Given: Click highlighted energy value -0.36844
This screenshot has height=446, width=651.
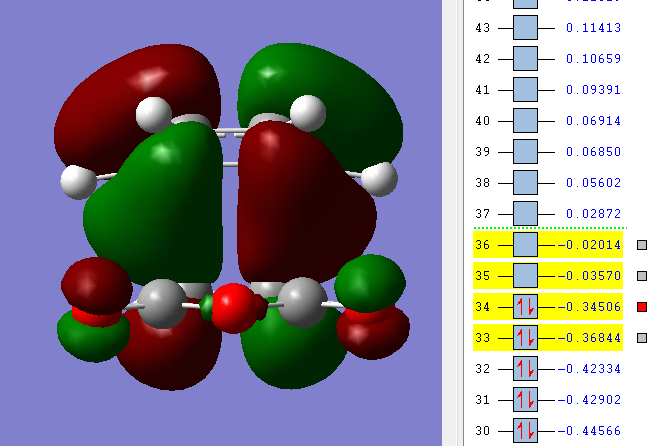Looking at the screenshot, I should [x=589, y=338].
